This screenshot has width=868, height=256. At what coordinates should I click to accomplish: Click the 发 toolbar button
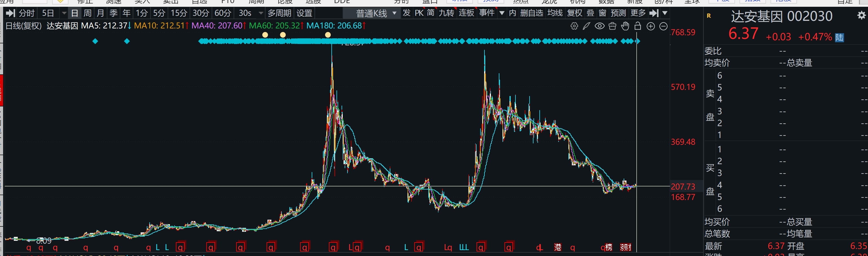406,13
